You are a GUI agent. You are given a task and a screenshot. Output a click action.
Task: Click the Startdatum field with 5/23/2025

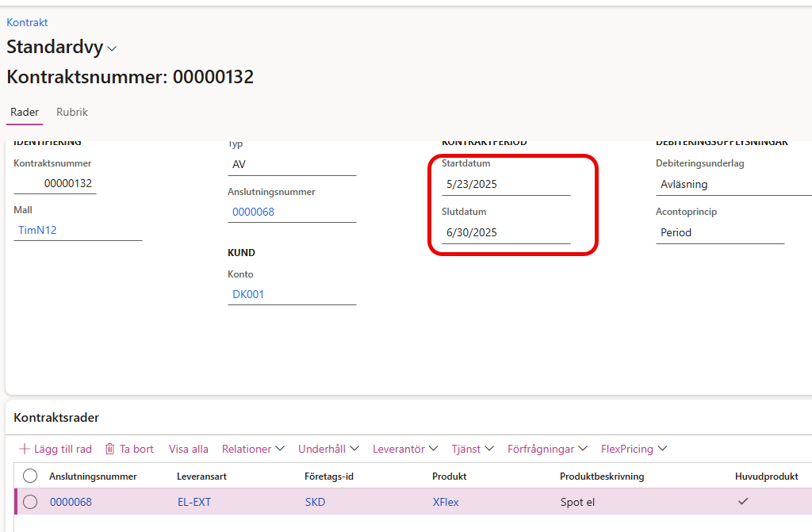pyautogui.click(x=505, y=184)
